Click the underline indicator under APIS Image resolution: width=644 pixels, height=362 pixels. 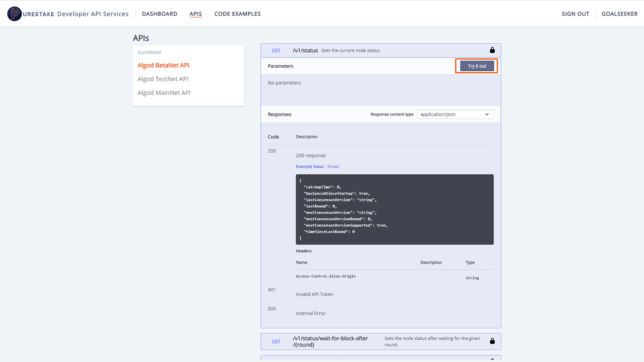pyautogui.click(x=196, y=18)
